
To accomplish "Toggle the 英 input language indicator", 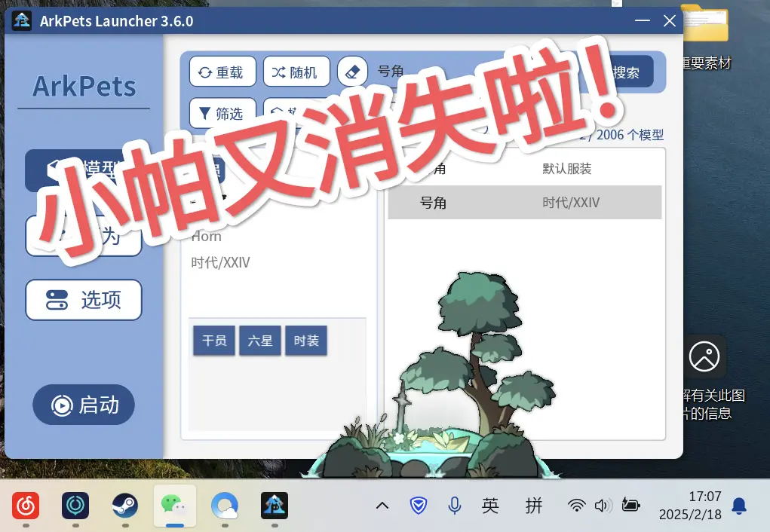I will [x=490, y=506].
